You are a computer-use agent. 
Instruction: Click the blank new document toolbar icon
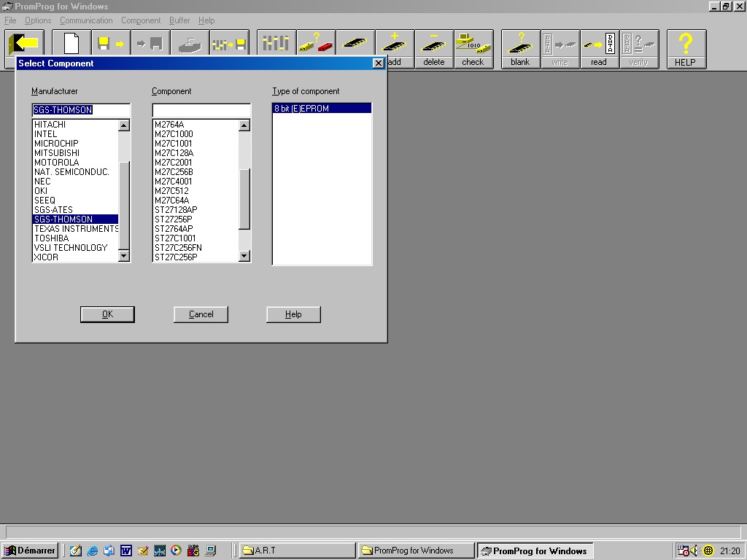point(71,43)
